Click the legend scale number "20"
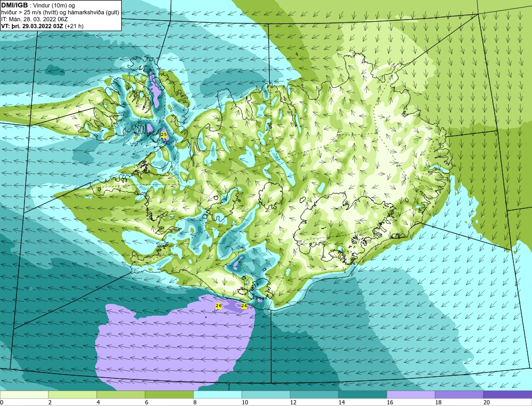532x406 pixels. (x=487, y=402)
